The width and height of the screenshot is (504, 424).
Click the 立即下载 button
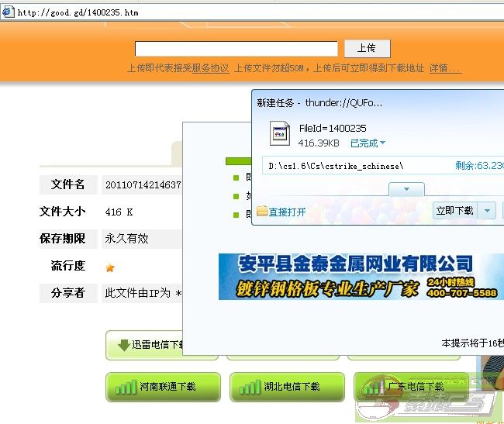point(454,210)
